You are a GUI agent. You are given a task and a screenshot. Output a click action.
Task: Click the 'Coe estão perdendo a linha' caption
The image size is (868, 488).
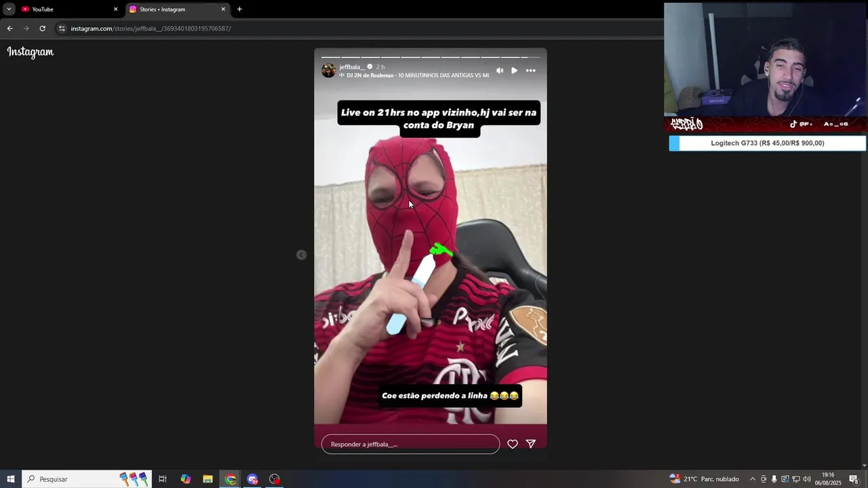pyautogui.click(x=450, y=396)
